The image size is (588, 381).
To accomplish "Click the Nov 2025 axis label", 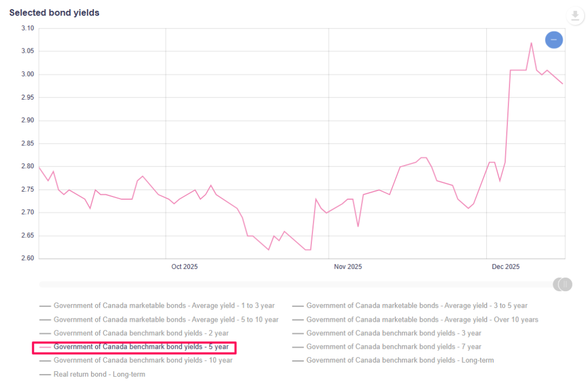I will pyautogui.click(x=348, y=267).
